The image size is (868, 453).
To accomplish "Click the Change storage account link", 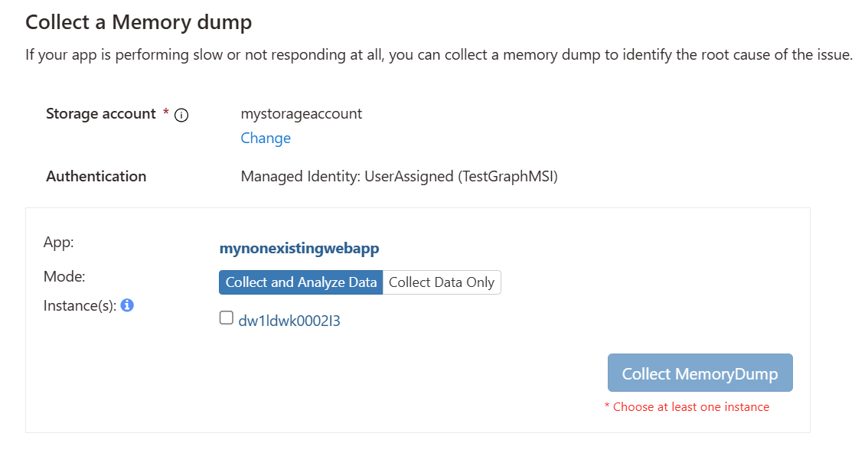I will (x=266, y=139).
